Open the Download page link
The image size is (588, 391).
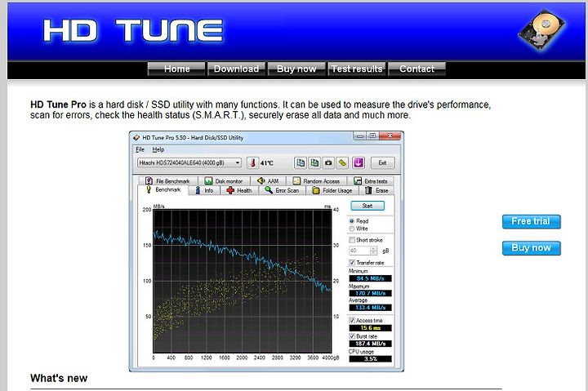point(236,69)
